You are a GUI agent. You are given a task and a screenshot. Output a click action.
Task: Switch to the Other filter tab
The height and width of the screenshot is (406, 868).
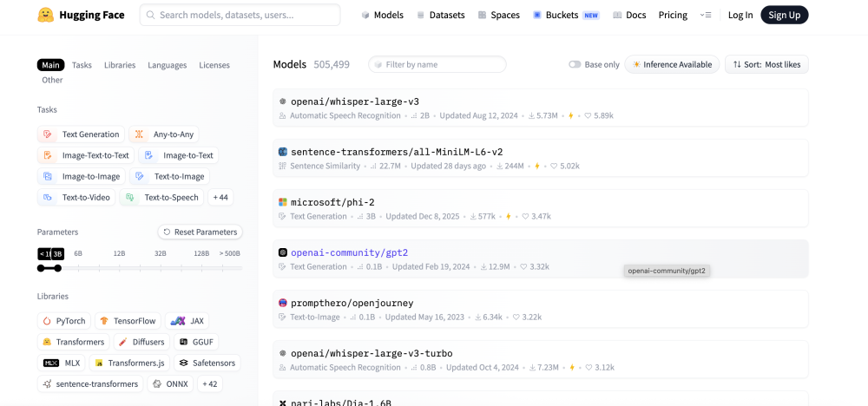52,80
